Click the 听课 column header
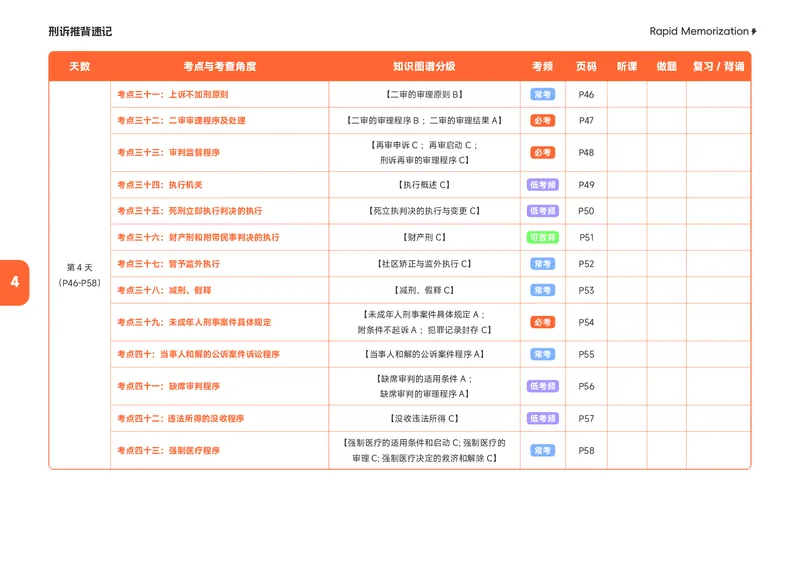Screen dimensions: 800x566 627,66
